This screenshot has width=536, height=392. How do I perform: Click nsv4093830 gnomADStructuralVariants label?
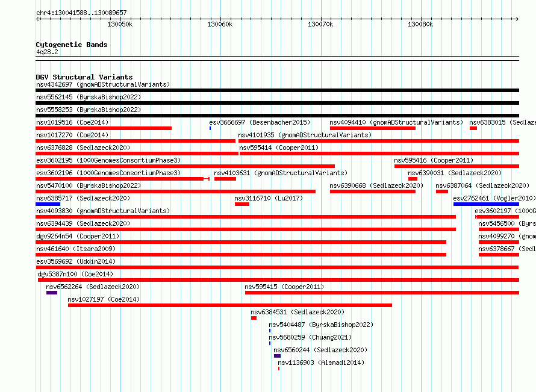[x=103, y=211]
